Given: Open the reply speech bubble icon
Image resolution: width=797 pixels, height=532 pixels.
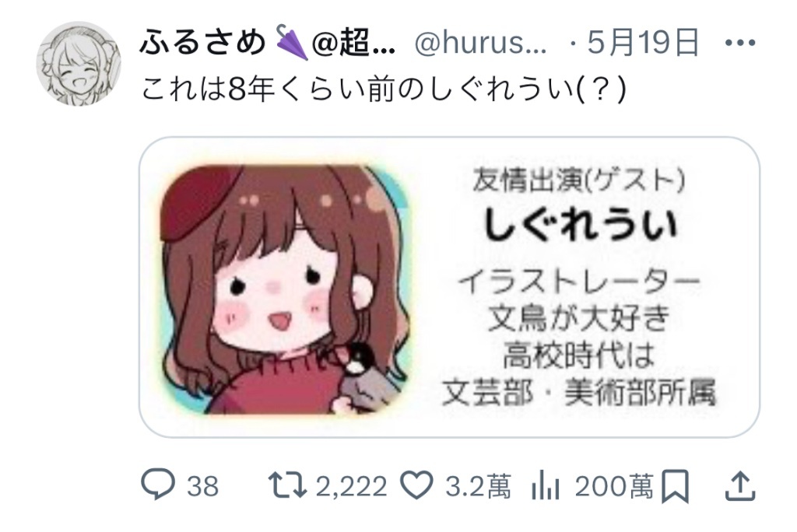Looking at the screenshot, I should 157,485.
